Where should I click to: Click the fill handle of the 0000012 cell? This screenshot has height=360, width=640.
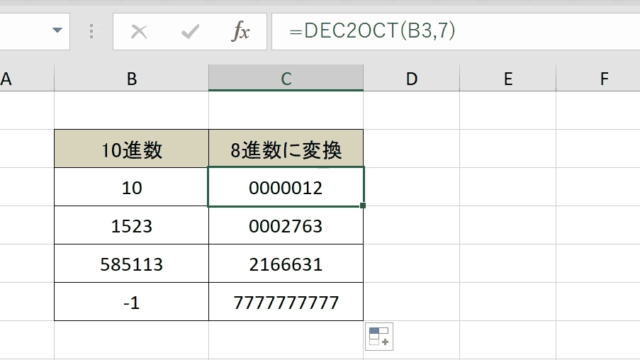tap(363, 206)
